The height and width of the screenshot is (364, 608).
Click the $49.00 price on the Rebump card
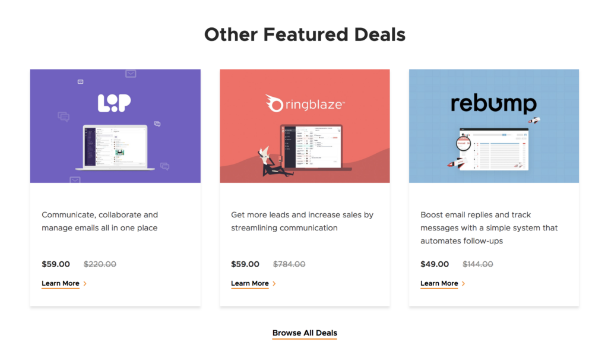tap(435, 264)
